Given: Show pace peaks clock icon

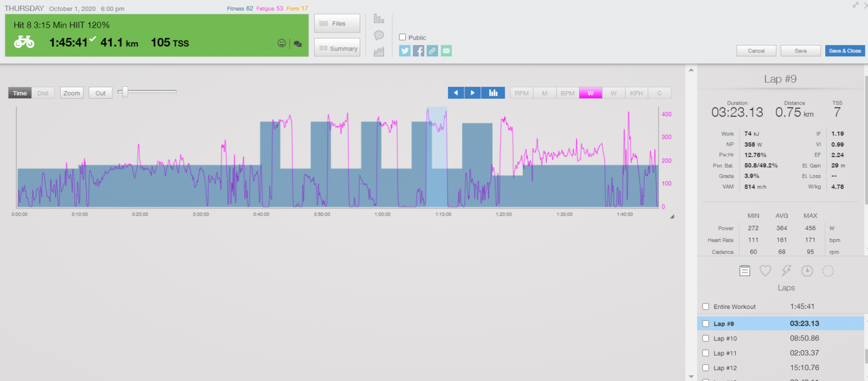Looking at the screenshot, I should [x=807, y=270].
